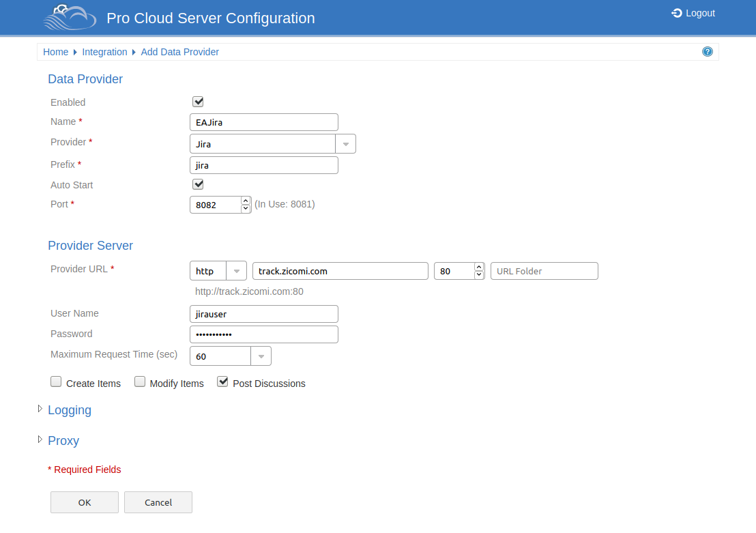This screenshot has height=533, width=756.
Task: Open the protocol dropdown showing http
Action: tap(236, 271)
